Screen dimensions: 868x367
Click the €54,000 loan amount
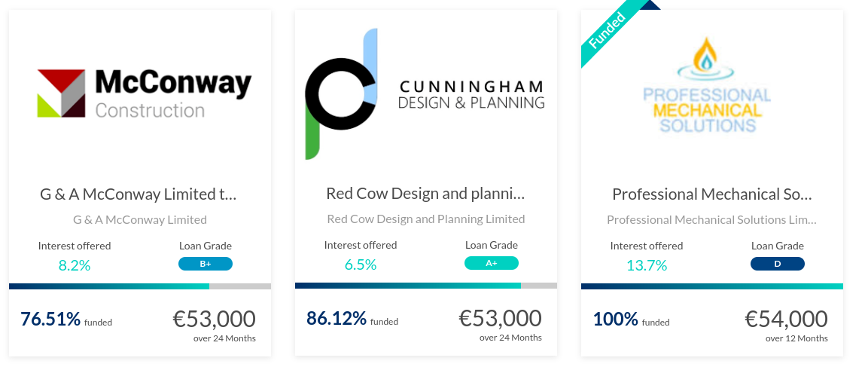coord(786,319)
